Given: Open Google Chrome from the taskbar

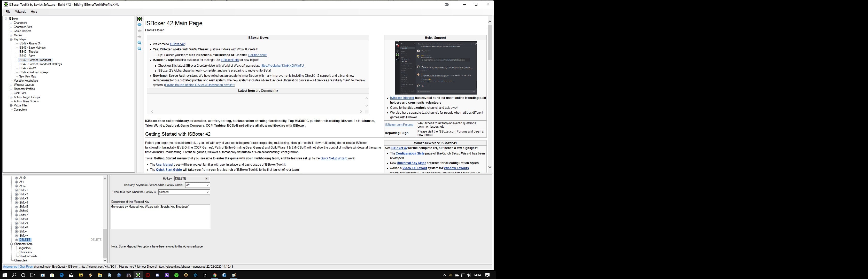Looking at the screenshot, I should (x=215, y=275).
